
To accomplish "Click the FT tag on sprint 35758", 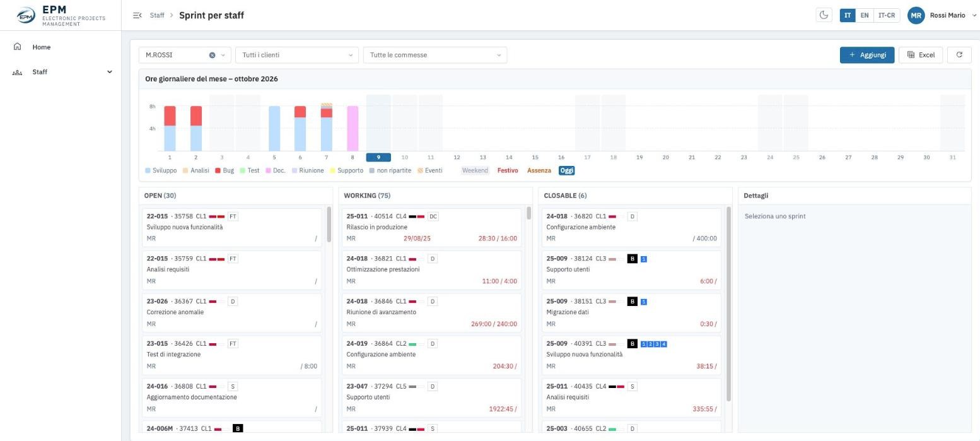I will (x=233, y=216).
